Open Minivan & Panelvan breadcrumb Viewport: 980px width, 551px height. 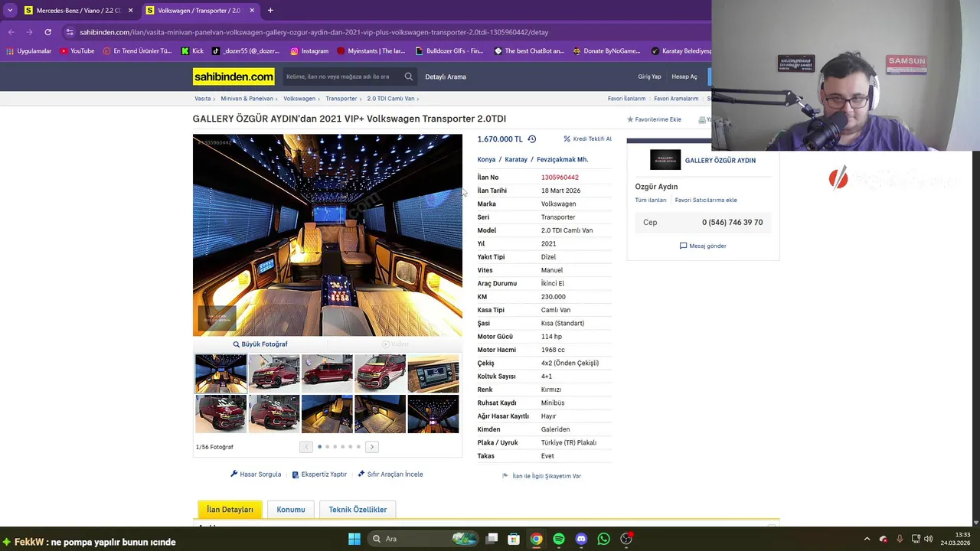247,99
